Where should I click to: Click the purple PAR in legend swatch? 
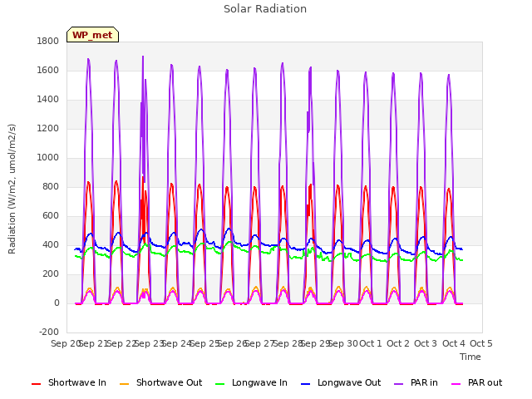[x=398, y=384]
